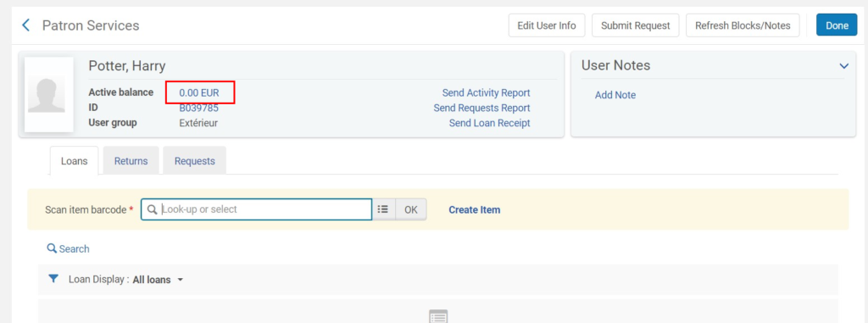Screen dimensions: 868x323
Task: Go back using the left chevron icon
Action: point(25,25)
